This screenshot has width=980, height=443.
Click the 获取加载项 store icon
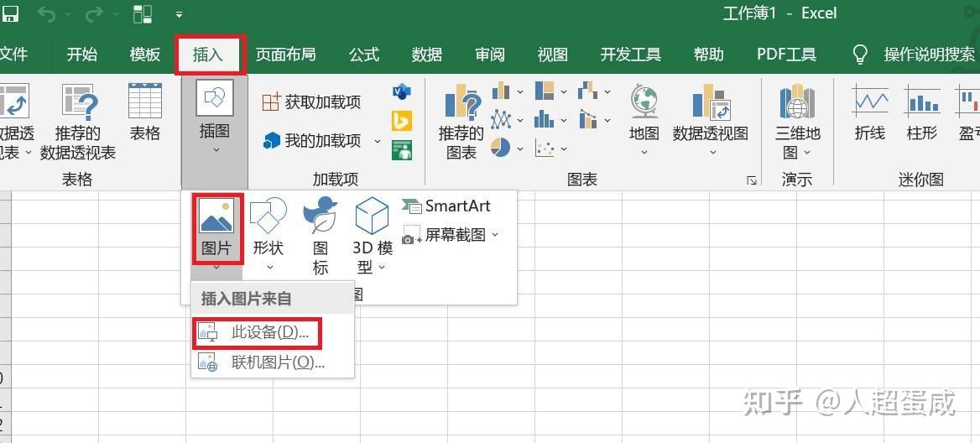tap(271, 102)
